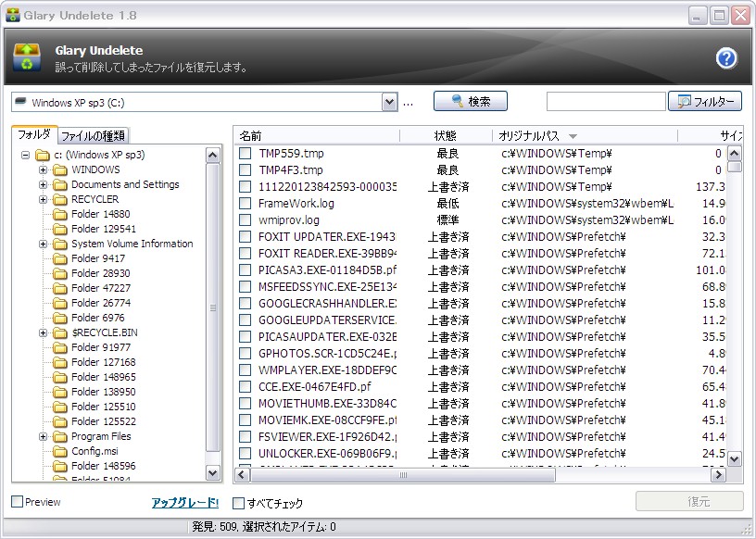Open help via the blue question mark icon

pyautogui.click(x=726, y=58)
